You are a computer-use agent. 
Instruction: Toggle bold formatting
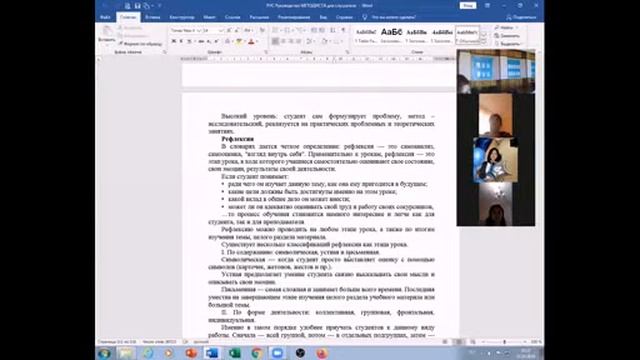173,41
